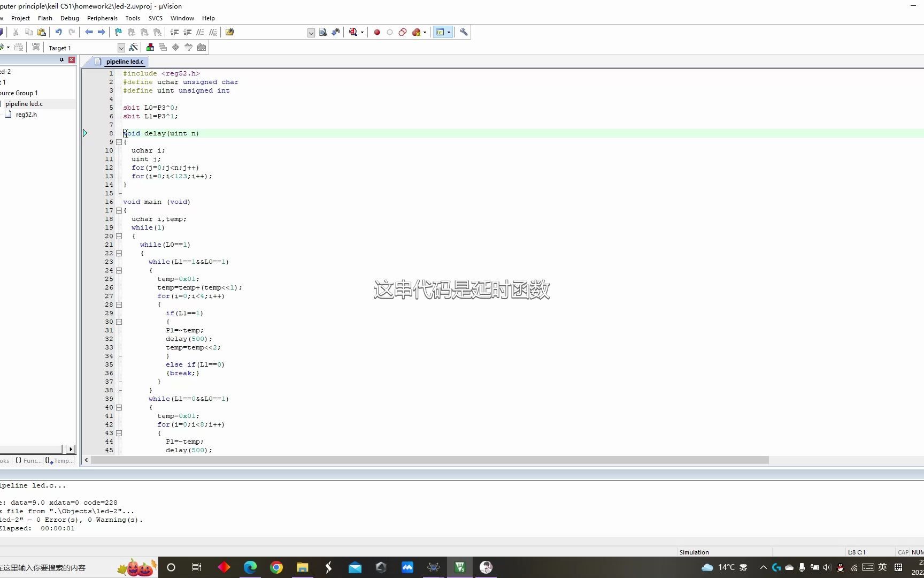
Task: Open File Explorer from the taskbar
Action: [x=303, y=567]
